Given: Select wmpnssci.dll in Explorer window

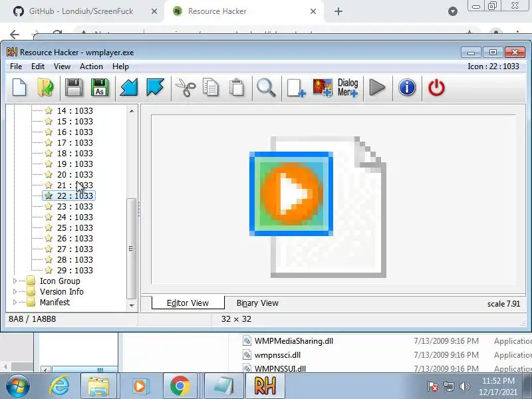Looking at the screenshot, I should [x=277, y=355].
